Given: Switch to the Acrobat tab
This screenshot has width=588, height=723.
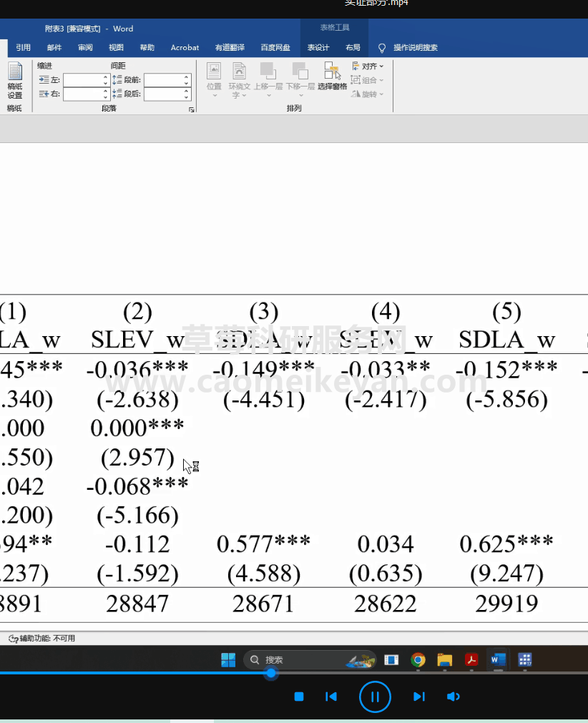Looking at the screenshot, I should [x=185, y=47].
